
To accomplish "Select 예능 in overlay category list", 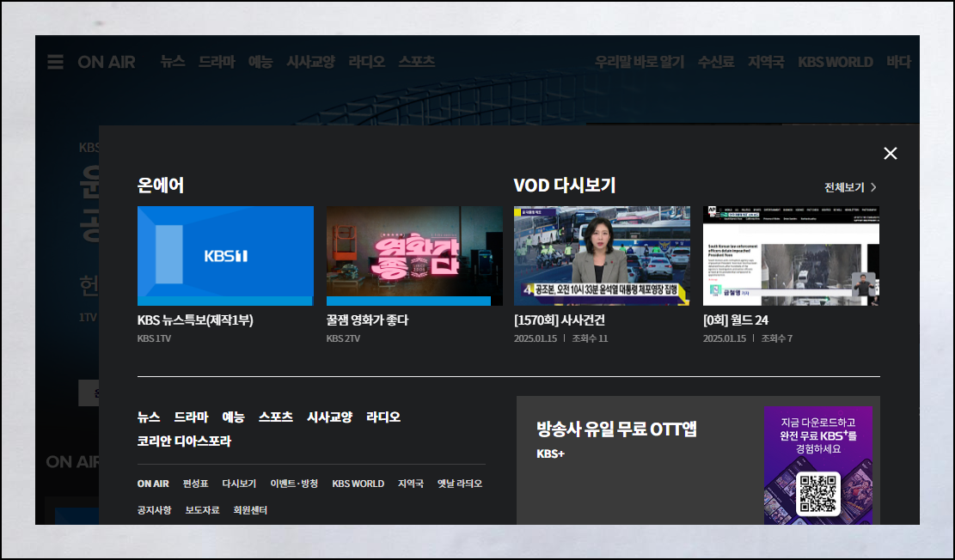I will (233, 417).
